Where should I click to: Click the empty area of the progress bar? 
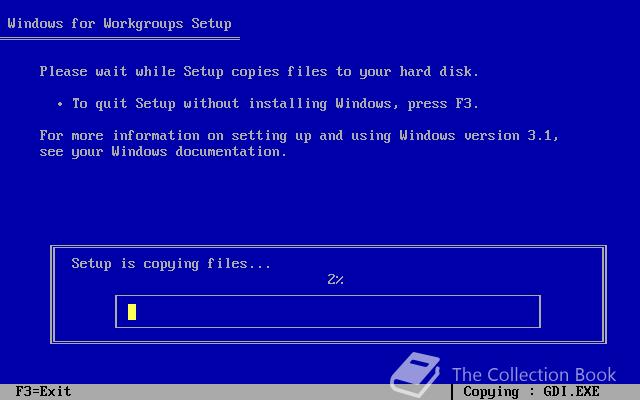click(338, 312)
